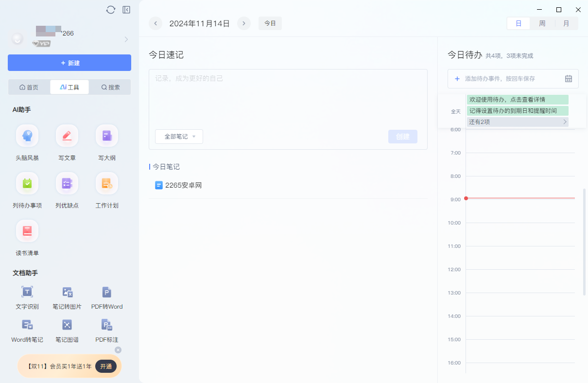Launch the 写大纲 assistant

click(x=106, y=142)
